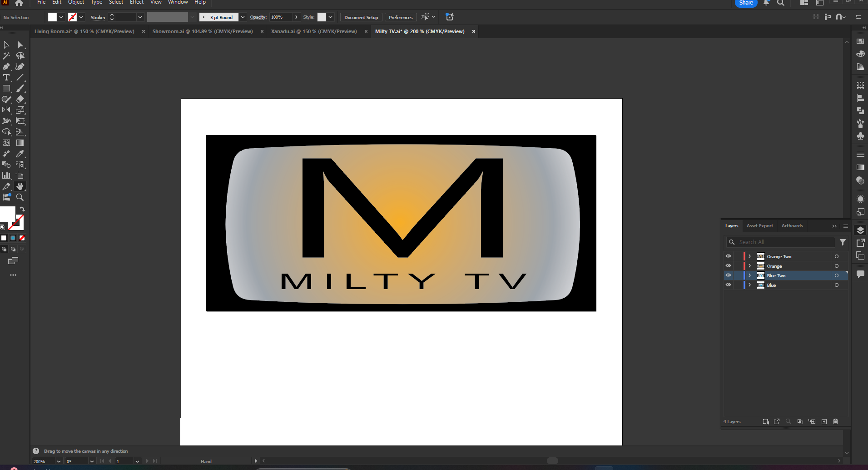Image resolution: width=868 pixels, height=470 pixels.
Task: Click the Document Setup button
Action: click(361, 17)
